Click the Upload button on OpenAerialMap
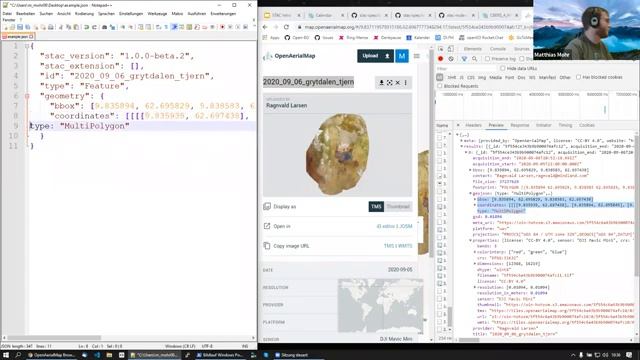Viewport: 640px width, 360px height. [376, 56]
